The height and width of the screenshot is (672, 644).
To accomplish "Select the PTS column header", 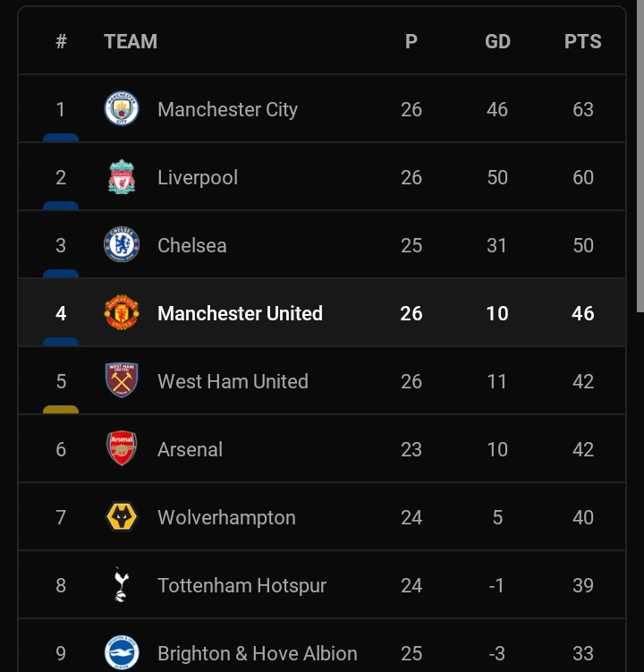I will point(582,41).
